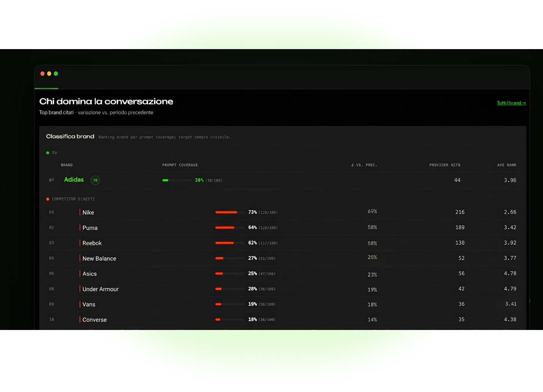Click Asics' provider hits value 56

click(461, 273)
